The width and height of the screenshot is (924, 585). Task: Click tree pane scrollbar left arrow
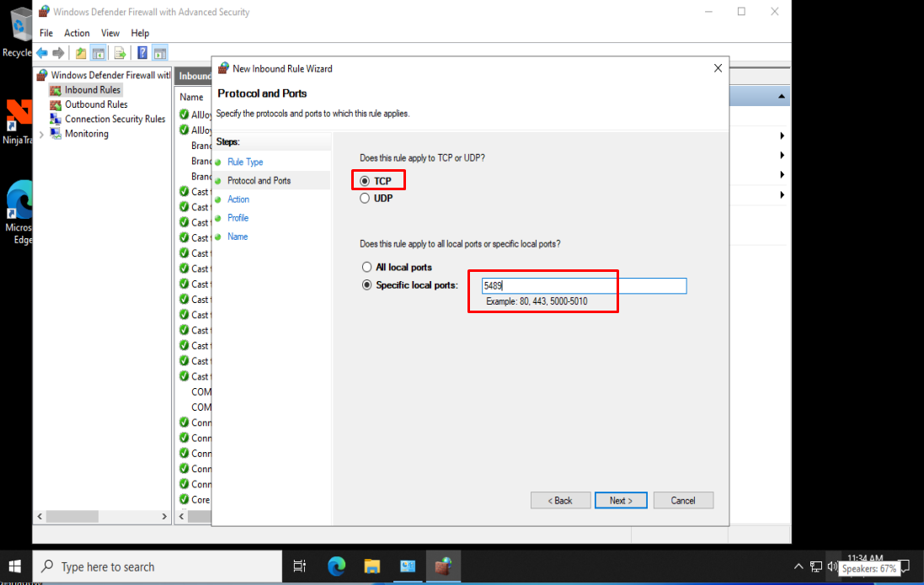pos(40,516)
